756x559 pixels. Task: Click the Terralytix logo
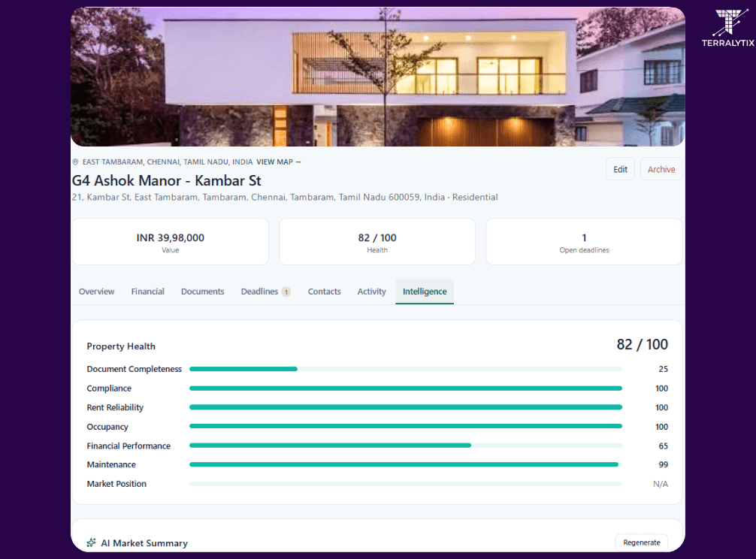click(x=727, y=28)
